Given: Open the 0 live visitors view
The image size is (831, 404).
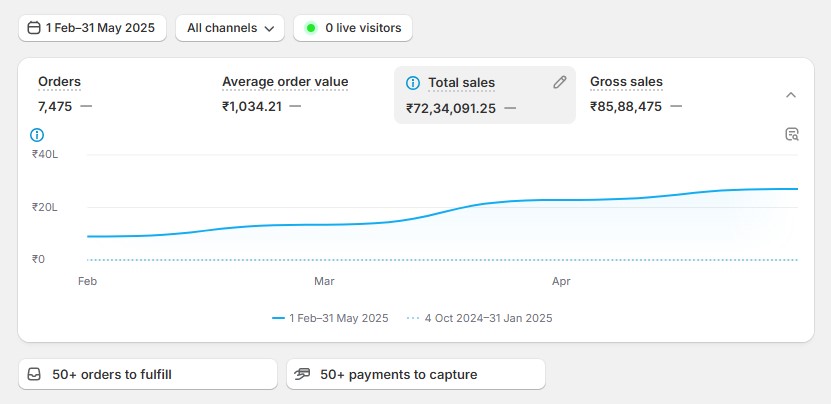Looking at the screenshot, I should [352, 28].
